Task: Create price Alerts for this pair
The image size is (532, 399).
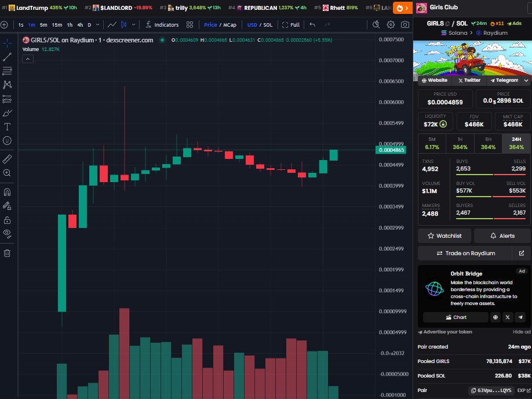Action: (502, 235)
